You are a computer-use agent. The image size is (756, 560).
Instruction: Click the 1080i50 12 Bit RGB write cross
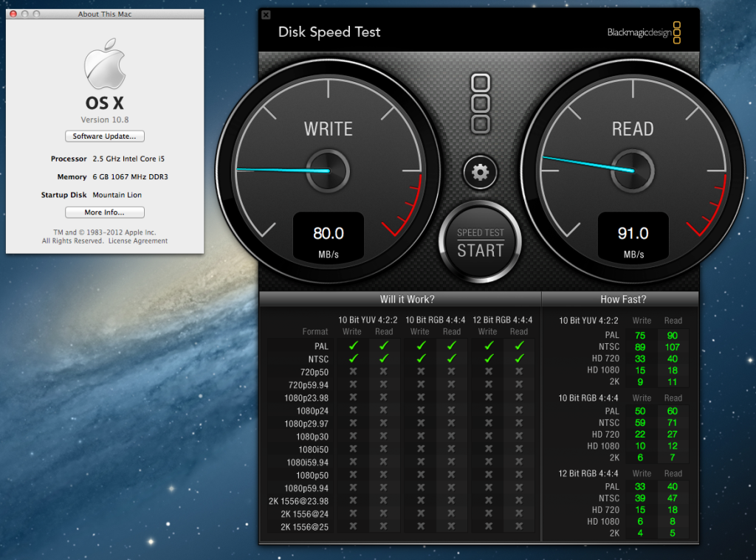[489, 449]
